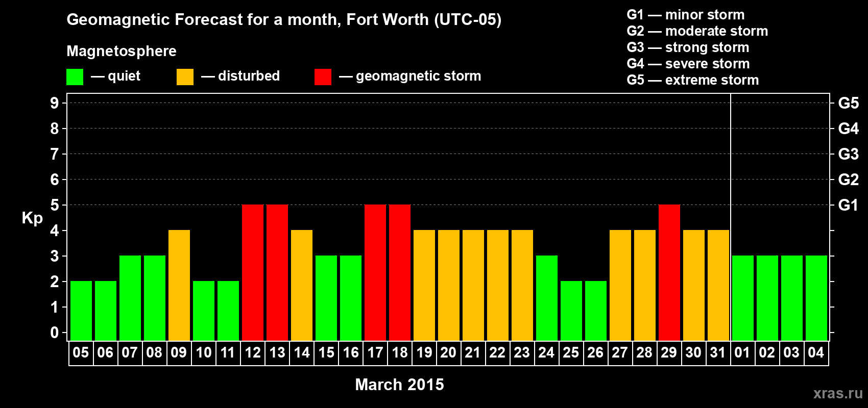868x408 pixels.
Task: Select the red bar for March 17
Action: click(x=375, y=273)
